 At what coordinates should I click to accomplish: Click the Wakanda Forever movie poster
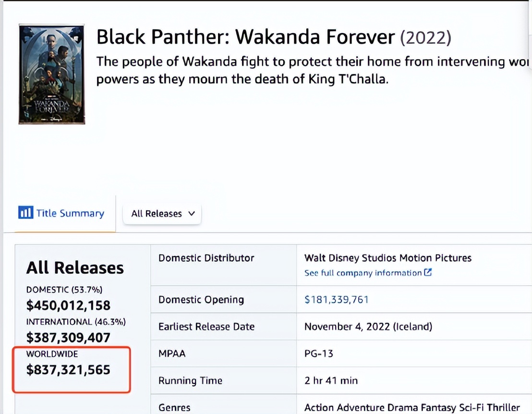point(52,74)
